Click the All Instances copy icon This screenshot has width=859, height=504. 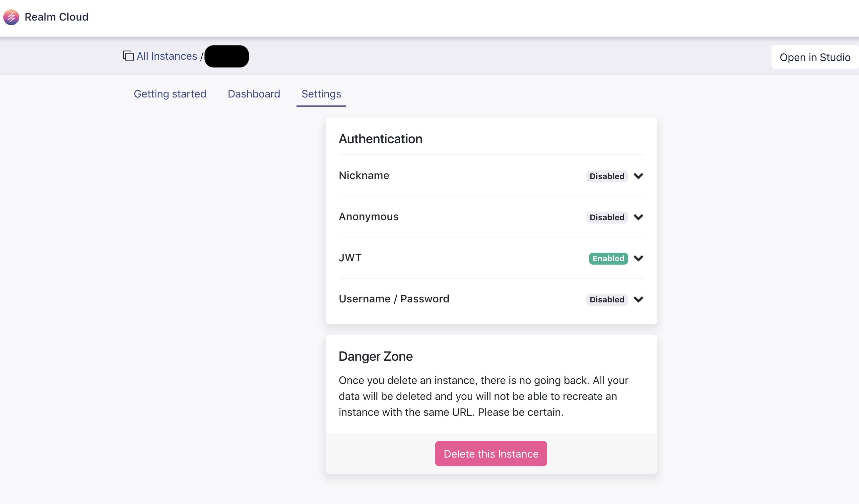point(127,56)
